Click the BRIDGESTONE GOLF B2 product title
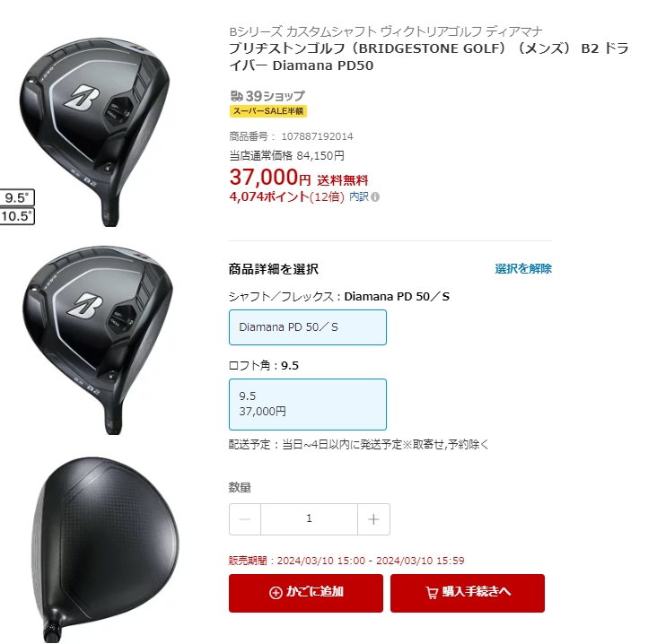657x644 pixels. coord(429,57)
